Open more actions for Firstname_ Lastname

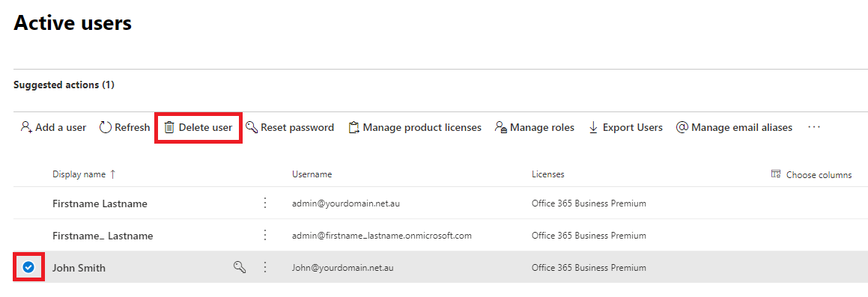[265, 235]
